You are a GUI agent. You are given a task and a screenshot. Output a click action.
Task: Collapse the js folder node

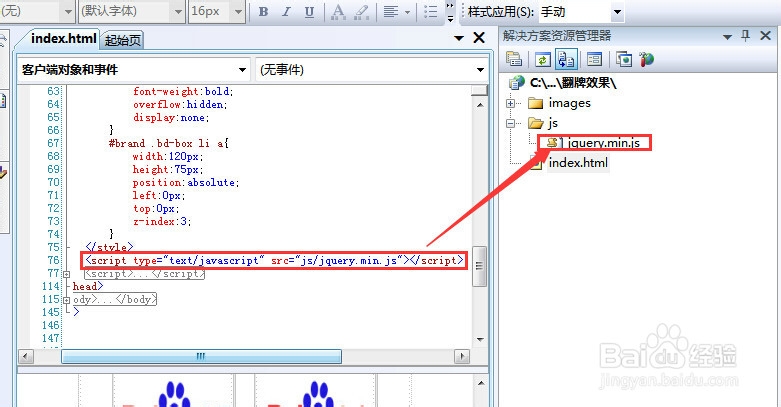510,124
